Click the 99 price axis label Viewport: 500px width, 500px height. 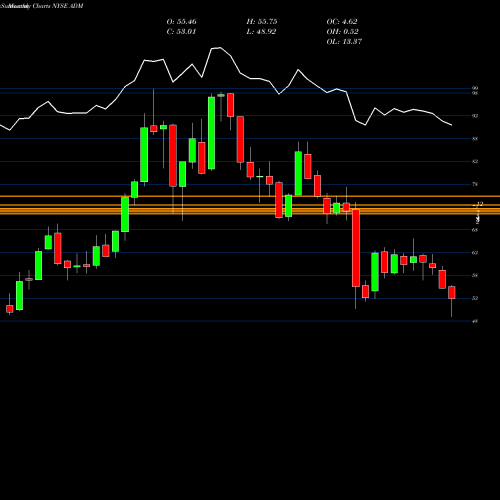point(475,88)
